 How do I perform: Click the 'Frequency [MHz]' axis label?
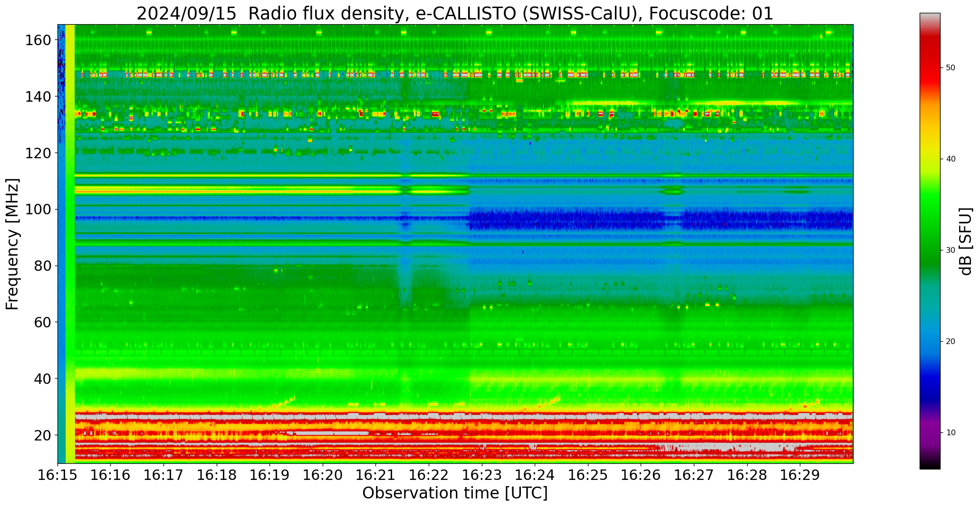pos(13,244)
